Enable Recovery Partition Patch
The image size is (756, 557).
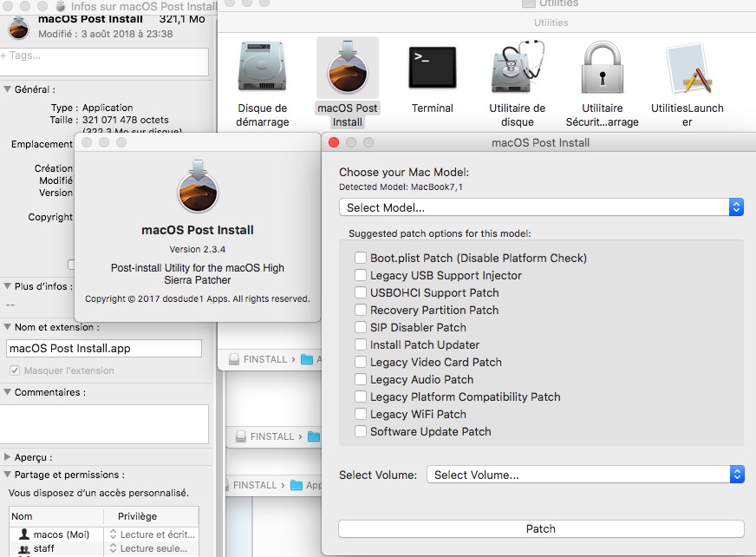pyautogui.click(x=360, y=310)
